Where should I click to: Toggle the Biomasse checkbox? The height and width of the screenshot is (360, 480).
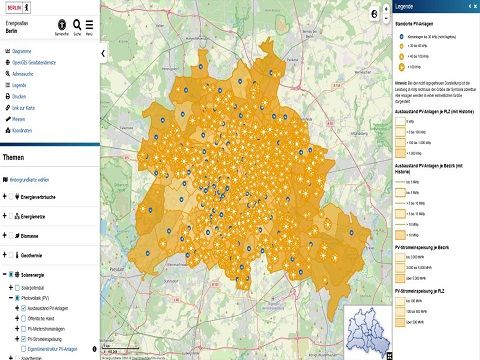[x=11, y=235]
